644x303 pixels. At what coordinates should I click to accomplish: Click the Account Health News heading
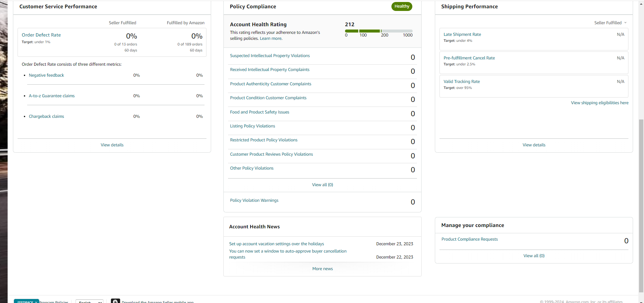[255, 227]
